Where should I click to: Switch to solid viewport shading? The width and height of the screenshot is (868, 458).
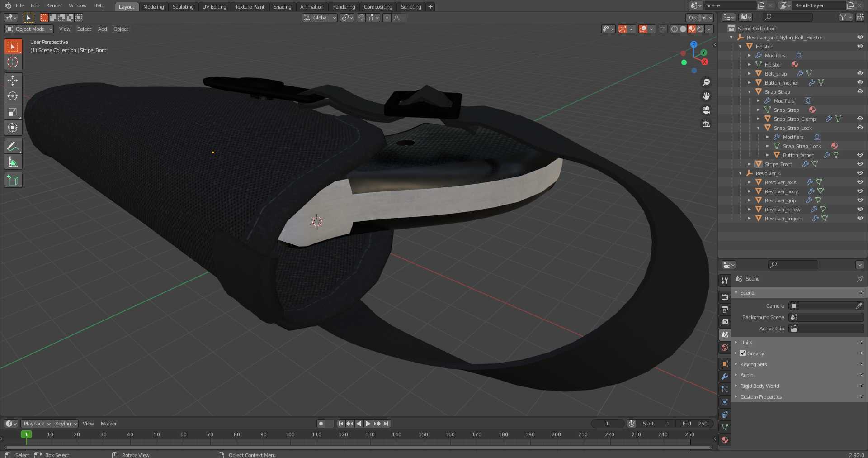683,29
